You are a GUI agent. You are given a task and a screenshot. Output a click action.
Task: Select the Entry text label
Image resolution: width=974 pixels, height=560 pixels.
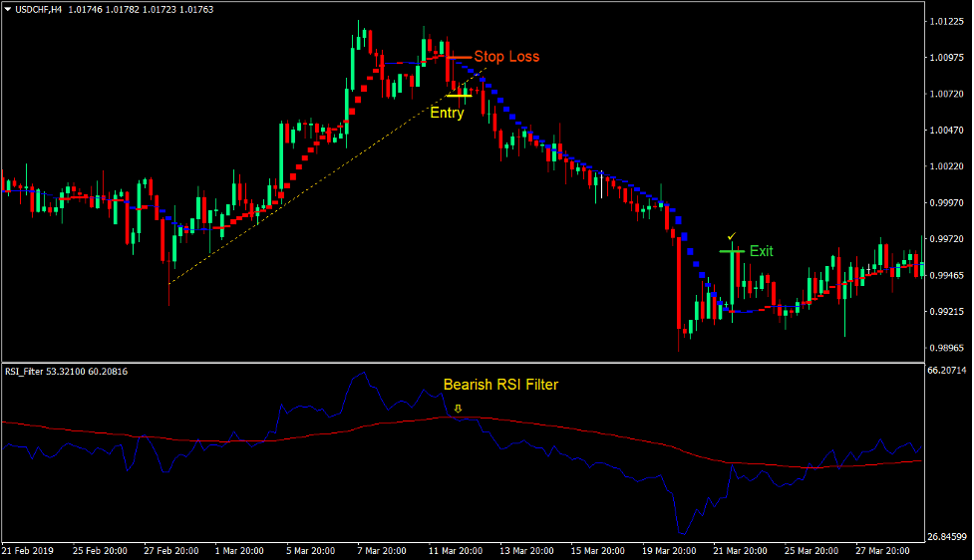pos(448,113)
